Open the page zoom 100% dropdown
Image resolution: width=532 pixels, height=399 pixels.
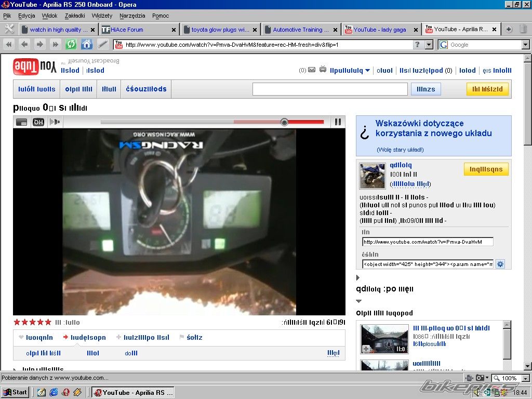[525, 378]
